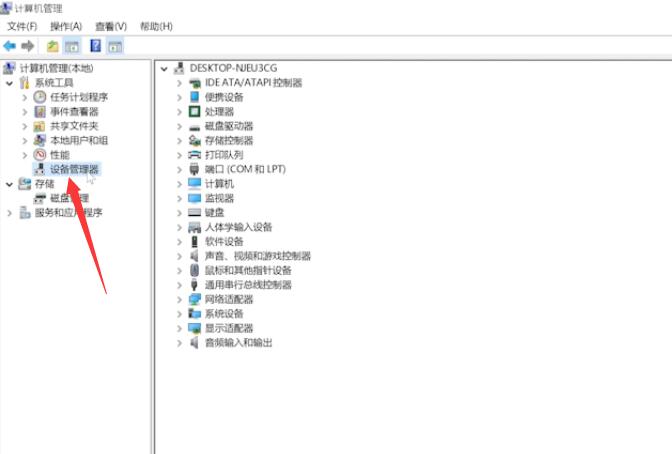Click the disk icon beside 磁盘管理
This screenshot has height=454, width=672.
40,198
